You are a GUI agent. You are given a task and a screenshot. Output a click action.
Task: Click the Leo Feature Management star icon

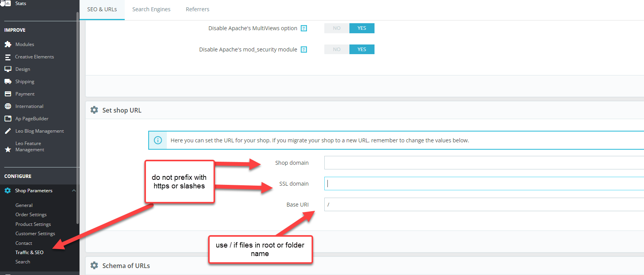click(8, 149)
